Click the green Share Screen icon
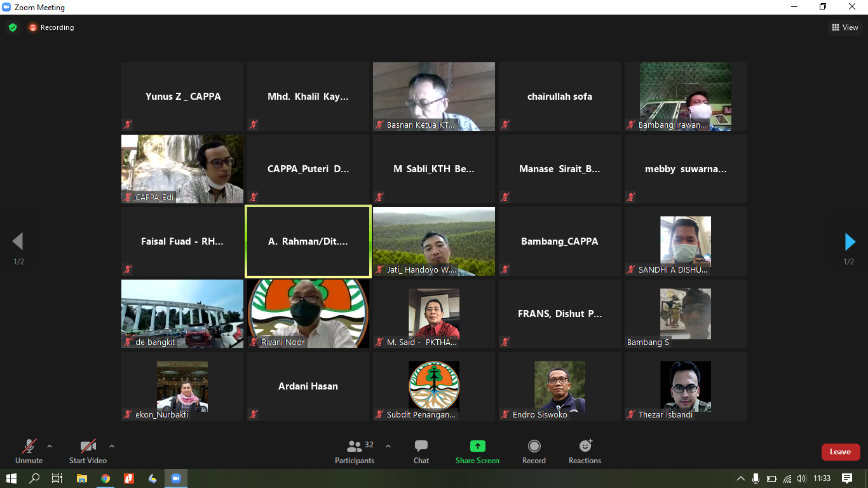Image resolution: width=868 pixels, height=488 pixels. 477,447
